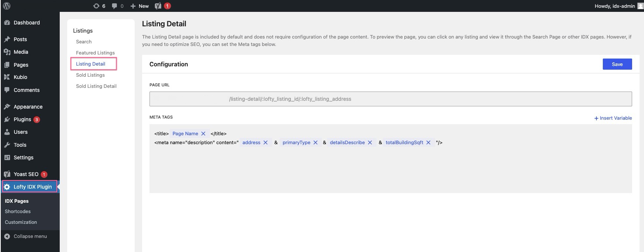
Task: Open the IDX Pages submenu
Action: click(17, 201)
